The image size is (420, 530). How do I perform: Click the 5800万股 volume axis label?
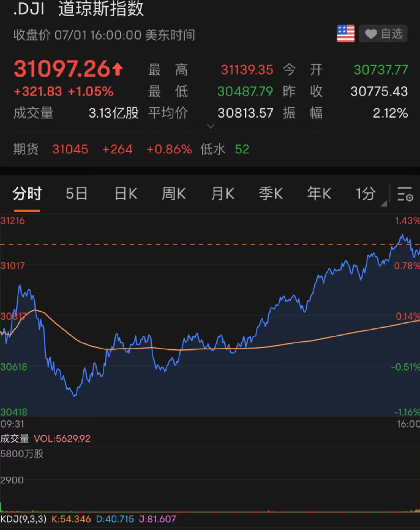22,453
